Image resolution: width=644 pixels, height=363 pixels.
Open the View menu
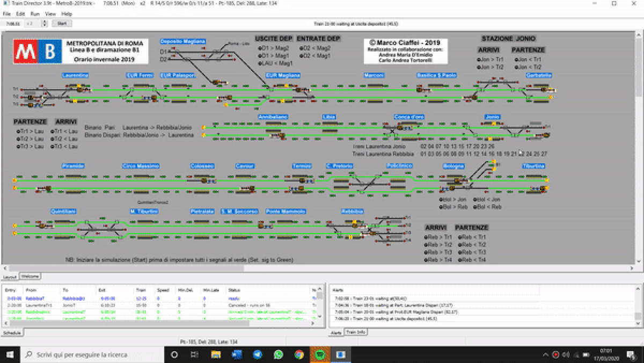point(50,13)
